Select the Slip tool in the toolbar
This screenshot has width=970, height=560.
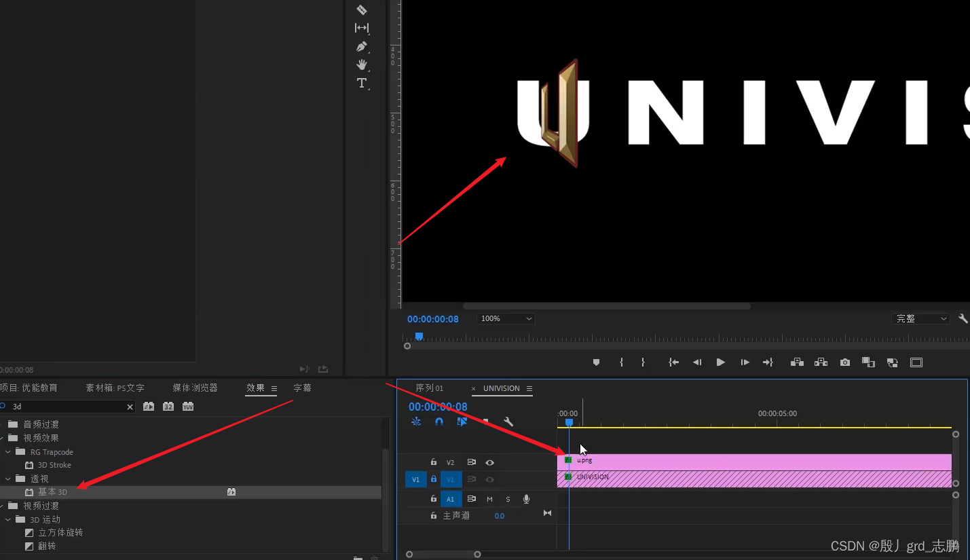(362, 28)
